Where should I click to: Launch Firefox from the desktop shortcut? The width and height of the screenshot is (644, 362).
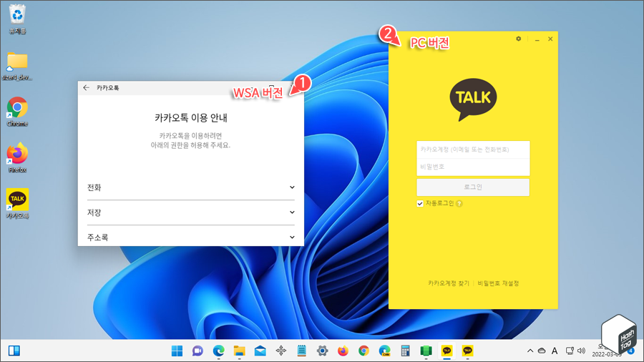click(17, 157)
